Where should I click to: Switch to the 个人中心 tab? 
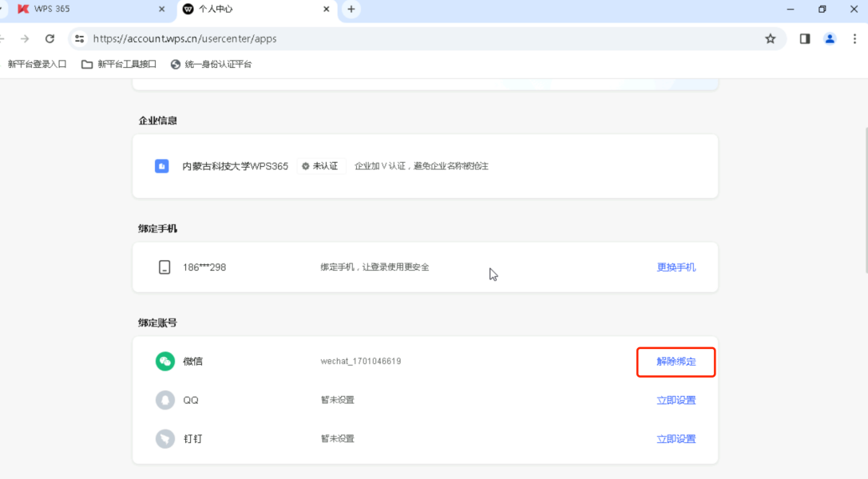tap(240, 10)
